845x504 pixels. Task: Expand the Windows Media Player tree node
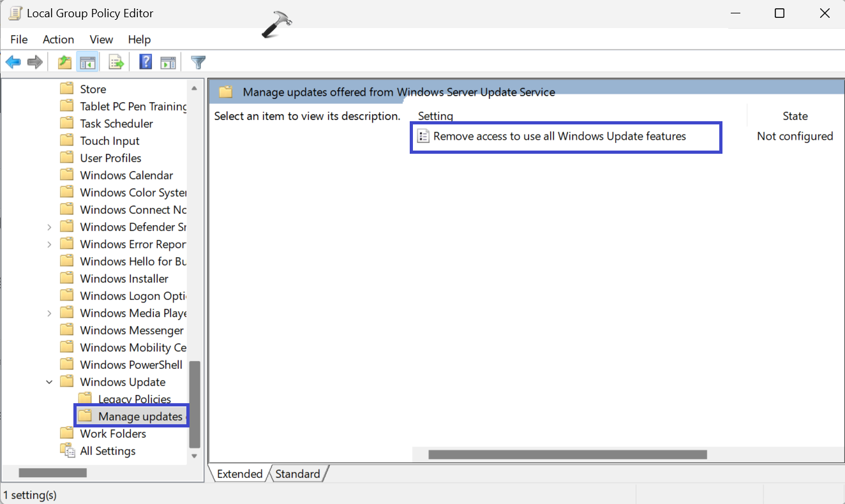[49, 313]
